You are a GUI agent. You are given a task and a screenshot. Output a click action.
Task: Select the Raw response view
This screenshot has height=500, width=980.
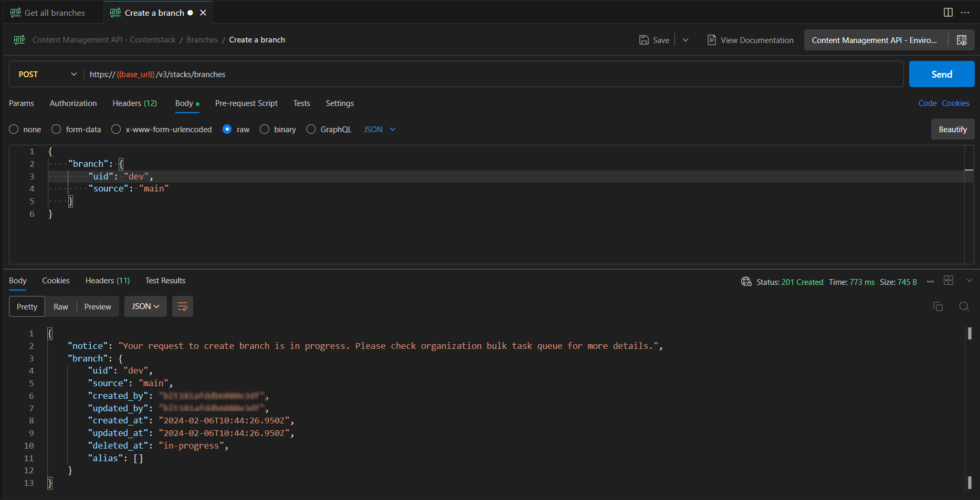point(61,306)
